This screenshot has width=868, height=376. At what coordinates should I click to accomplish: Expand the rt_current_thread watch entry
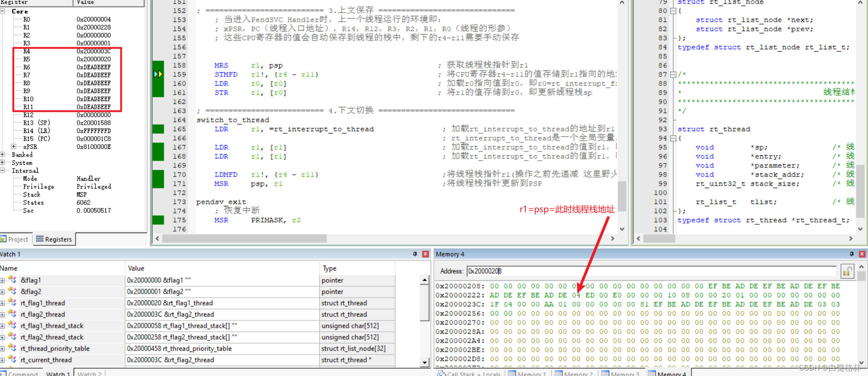click(2, 360)
